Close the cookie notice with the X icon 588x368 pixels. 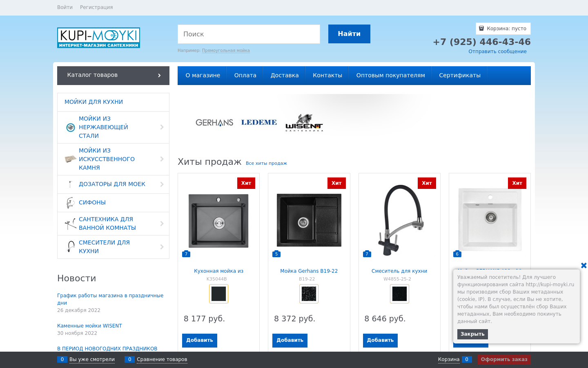584,265
